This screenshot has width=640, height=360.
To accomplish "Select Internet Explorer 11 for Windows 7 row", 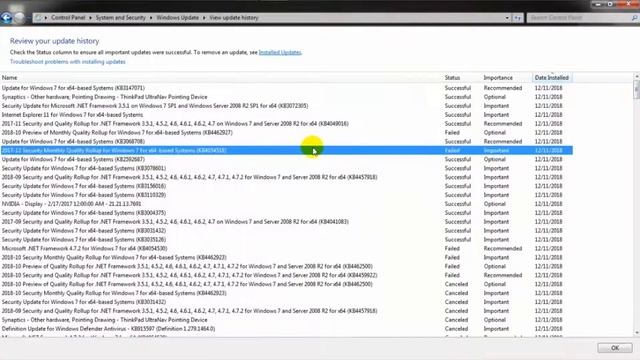I will click(x=287, y=115).
